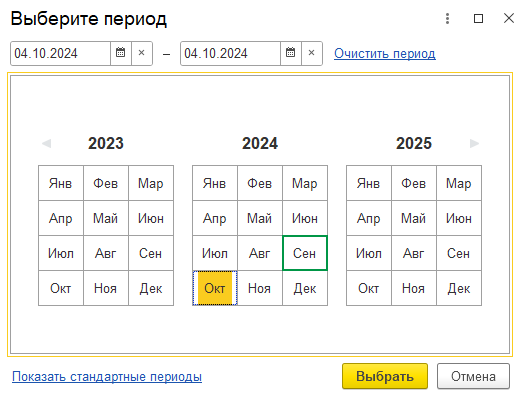Select Сен in 2024
This screenshot has width=528, height=399.
pos(305,253)
